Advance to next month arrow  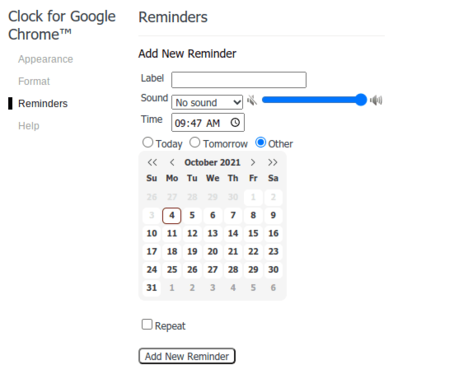pos(253,162)
